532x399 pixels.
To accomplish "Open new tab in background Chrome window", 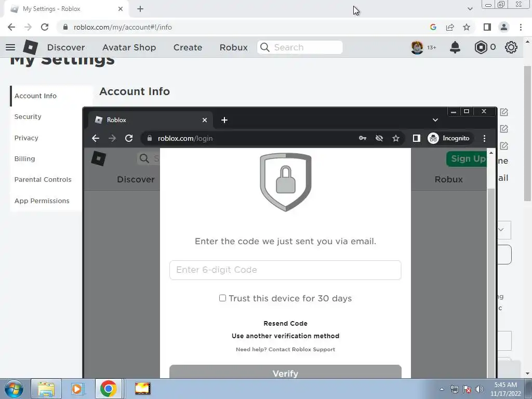I will coord(140,9).
